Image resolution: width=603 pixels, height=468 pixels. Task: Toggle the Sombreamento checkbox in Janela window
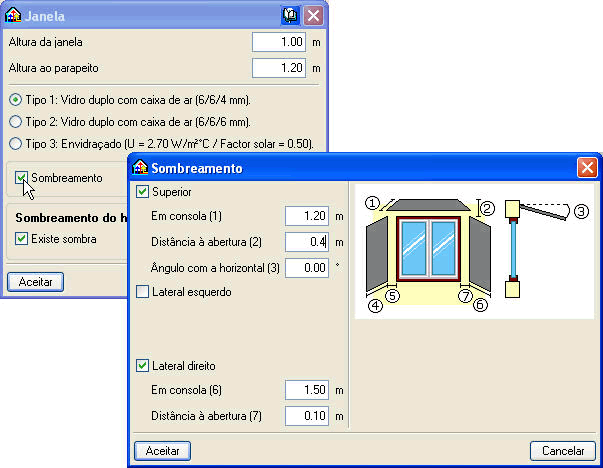point(22,178)
